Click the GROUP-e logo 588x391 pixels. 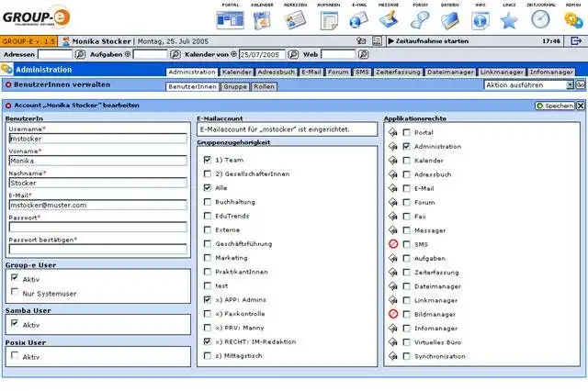coord(37,17)
